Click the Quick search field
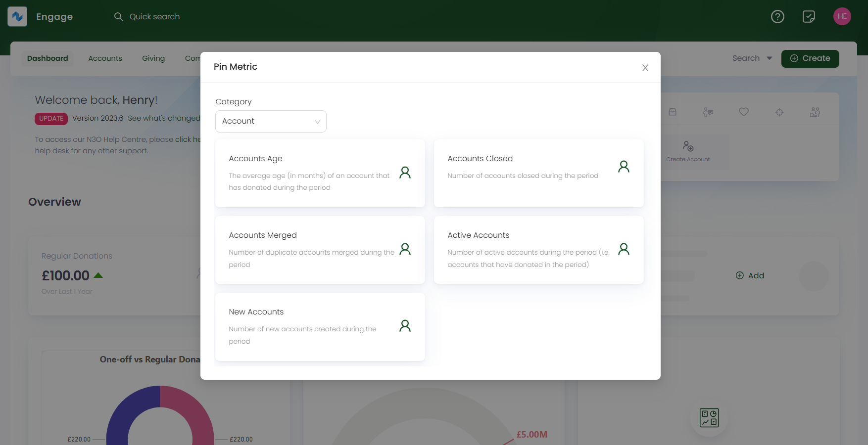 [154, 17]
